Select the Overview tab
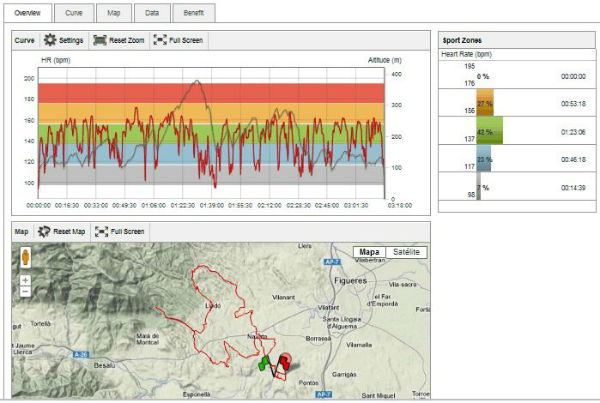The image size is (600, 403). (x=30, y=13)
